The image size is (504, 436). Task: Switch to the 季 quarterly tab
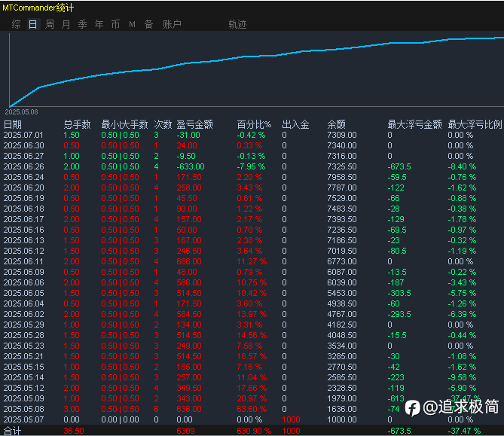click(x=83, y=24)
